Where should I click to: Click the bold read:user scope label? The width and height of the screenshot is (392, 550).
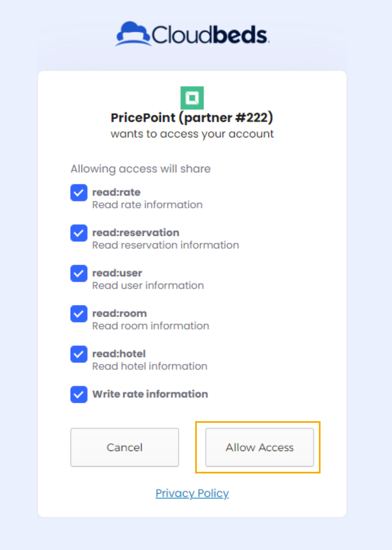pyautogui.click(x=117, y=273)
